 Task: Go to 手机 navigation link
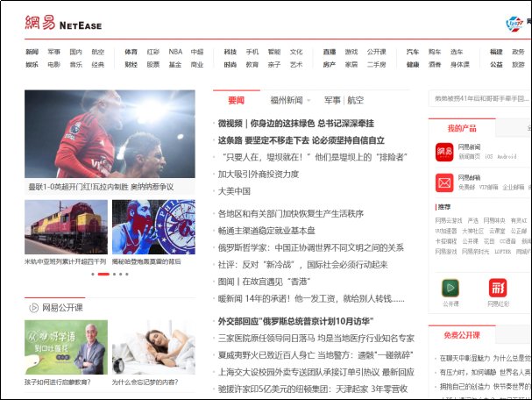252,52
